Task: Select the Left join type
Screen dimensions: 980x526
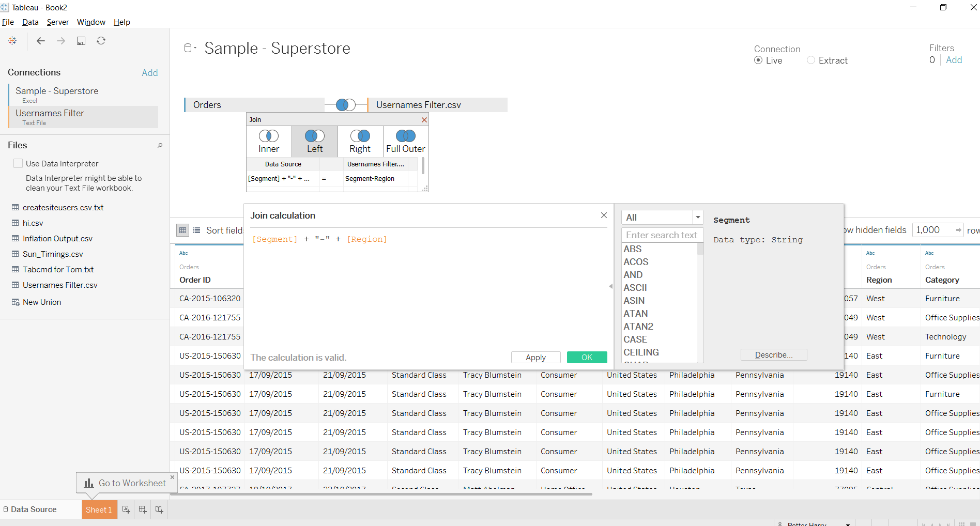Action: (315, 142)
